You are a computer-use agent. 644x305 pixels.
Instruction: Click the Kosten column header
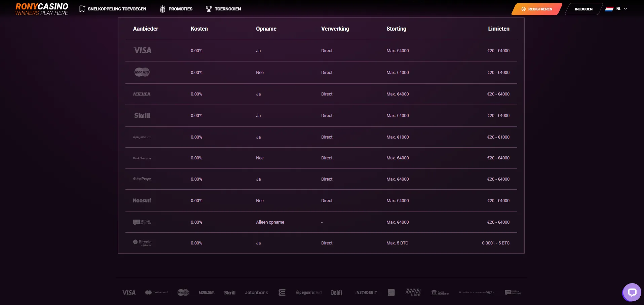(x=199, y=29)
